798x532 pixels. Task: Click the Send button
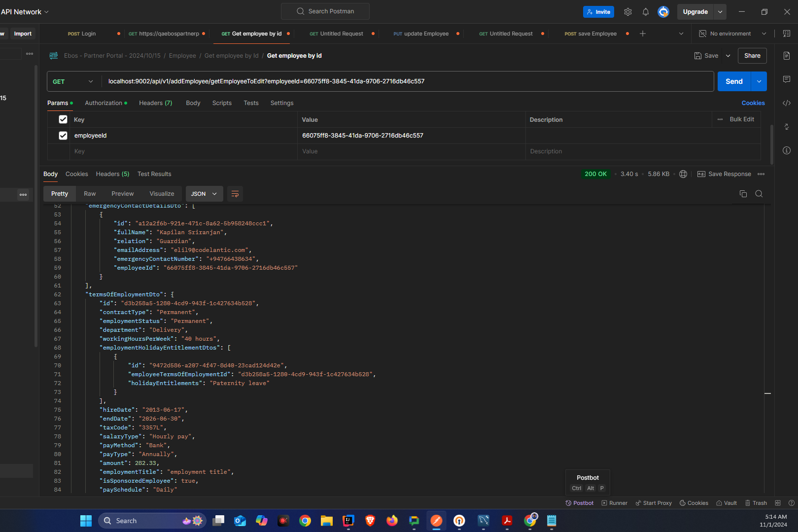(x=734, y=81)
